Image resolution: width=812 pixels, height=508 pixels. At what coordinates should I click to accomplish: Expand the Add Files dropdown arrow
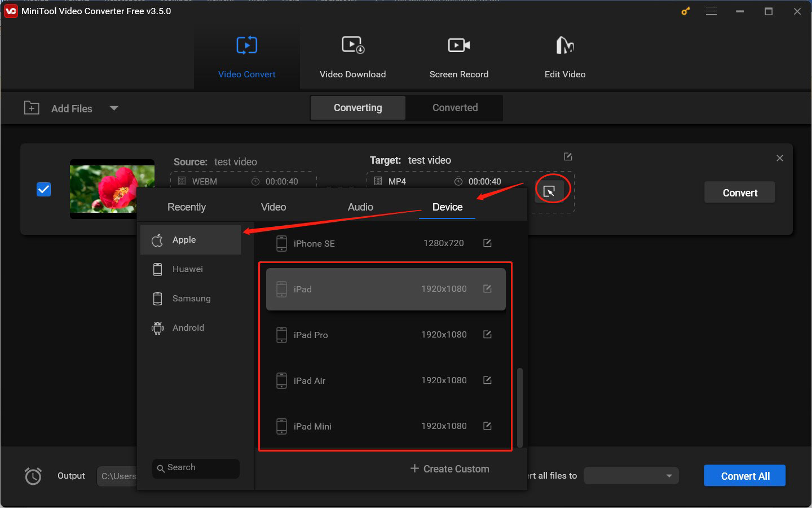[x=114, y=108]
